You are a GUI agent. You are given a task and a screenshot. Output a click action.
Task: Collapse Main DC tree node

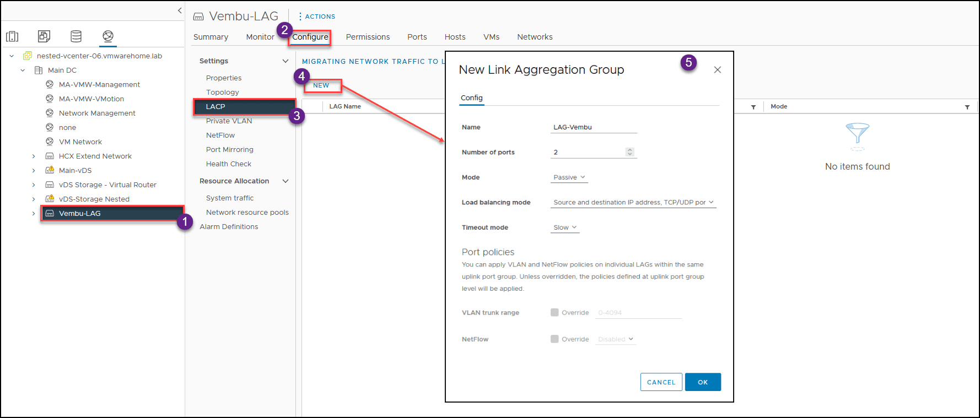click(x=23, y=70)
